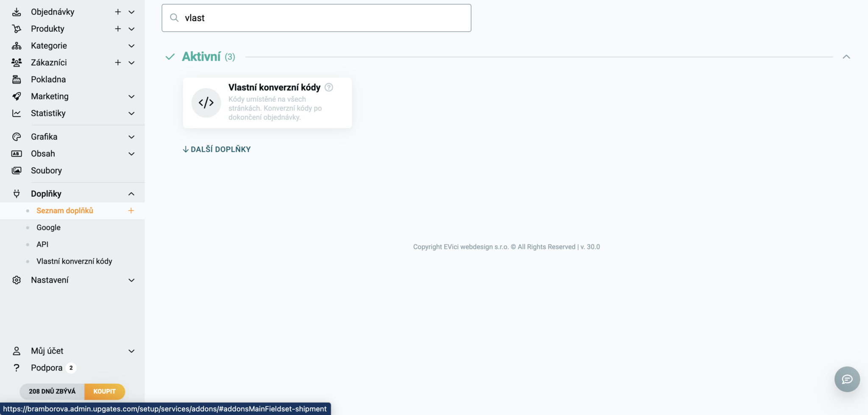Click the Statistiky chart icon
The width and height of the screenshot is (868, 415).
[x=17, y=113]
